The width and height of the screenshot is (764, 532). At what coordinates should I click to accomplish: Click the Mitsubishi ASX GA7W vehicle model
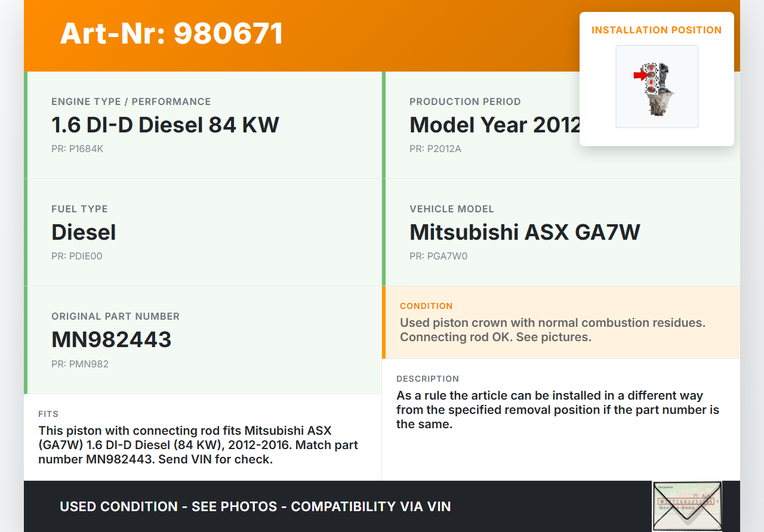coord(525,232)
